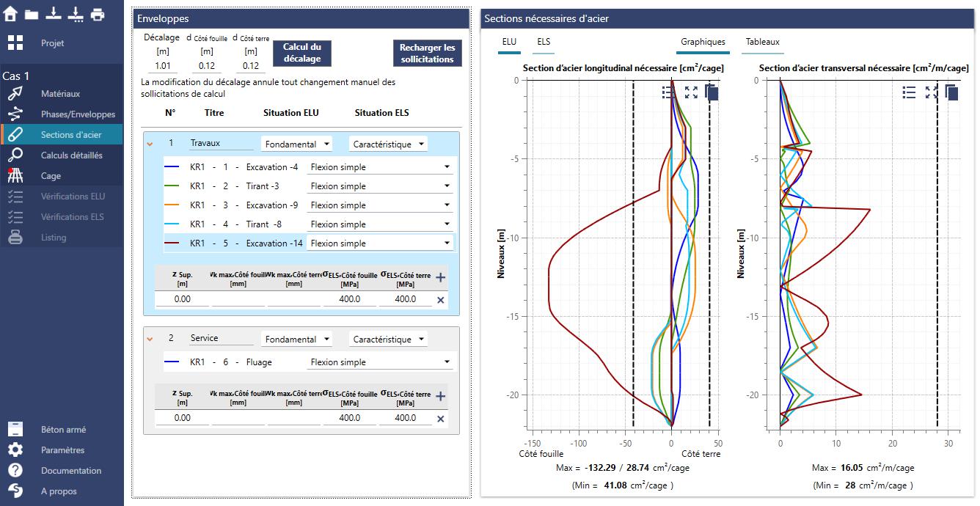980x506 pixels.
Task: Switch to the ELS tab
Action: coord(544,42)
